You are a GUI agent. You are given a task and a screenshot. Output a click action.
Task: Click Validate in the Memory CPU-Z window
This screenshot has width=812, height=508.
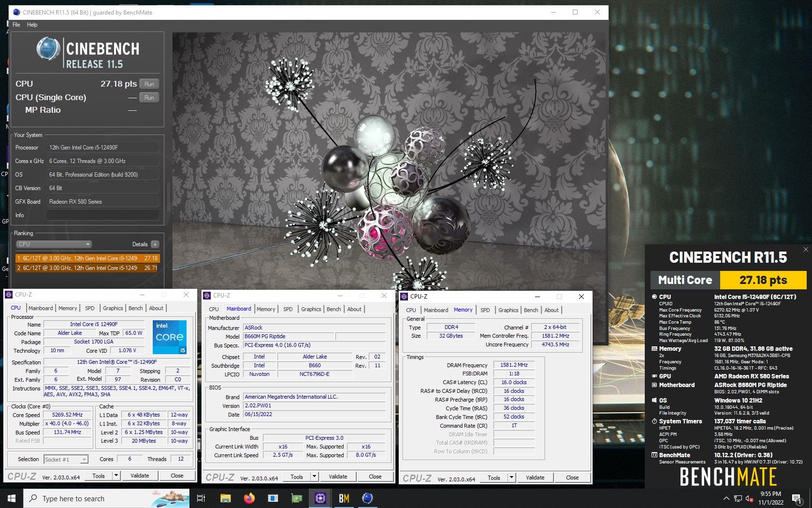coord(535,478)
